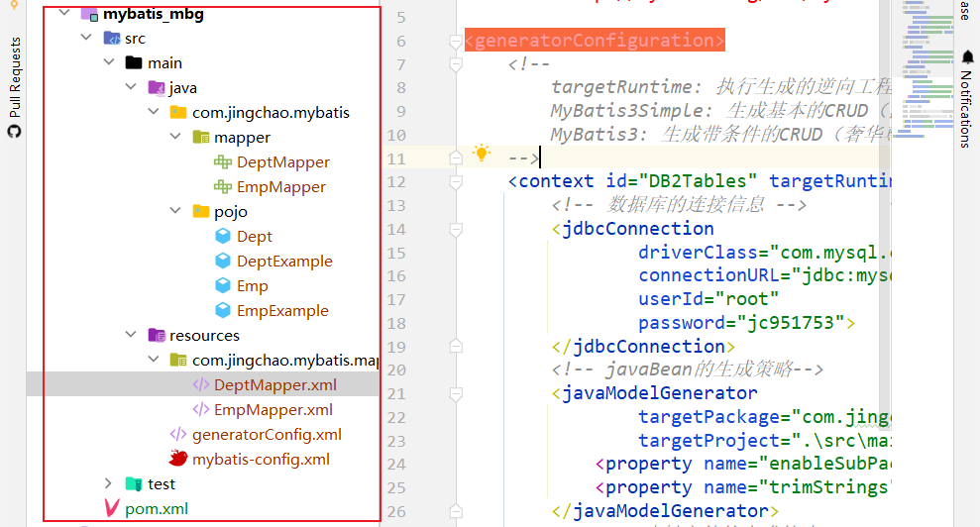Image resolution: width=980 pixels, height=527 pixels.
Task: Click the com.jingchao.mybatis package icon
Action: pyautogui.click(x=178, y=113)
